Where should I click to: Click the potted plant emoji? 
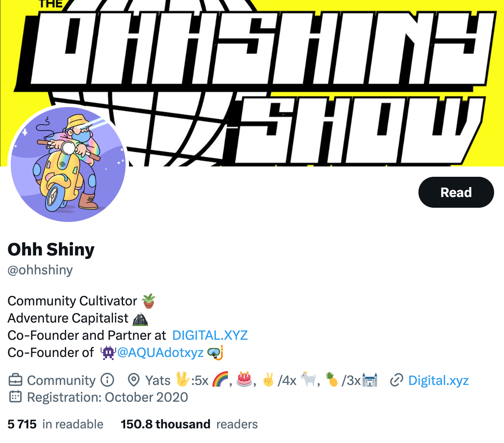[148, 301]
